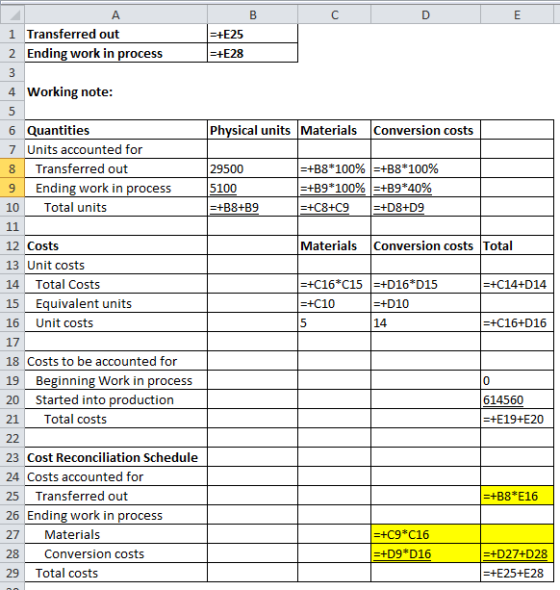Screen dimensions: 560x590
Task: Click the 'Costs' header in row 12
Action: coord(116,246)
